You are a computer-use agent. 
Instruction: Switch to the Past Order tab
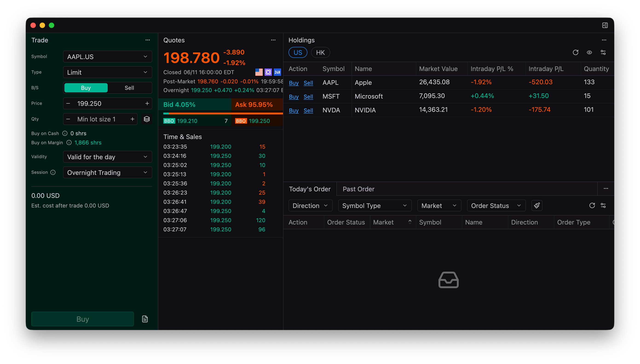tap(358, 189)
